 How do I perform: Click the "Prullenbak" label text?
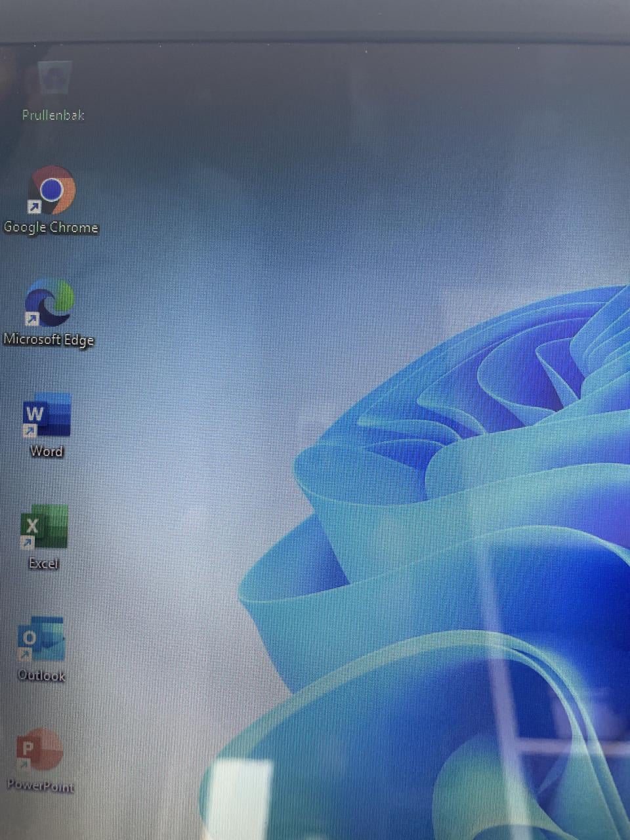coord(53,115)
